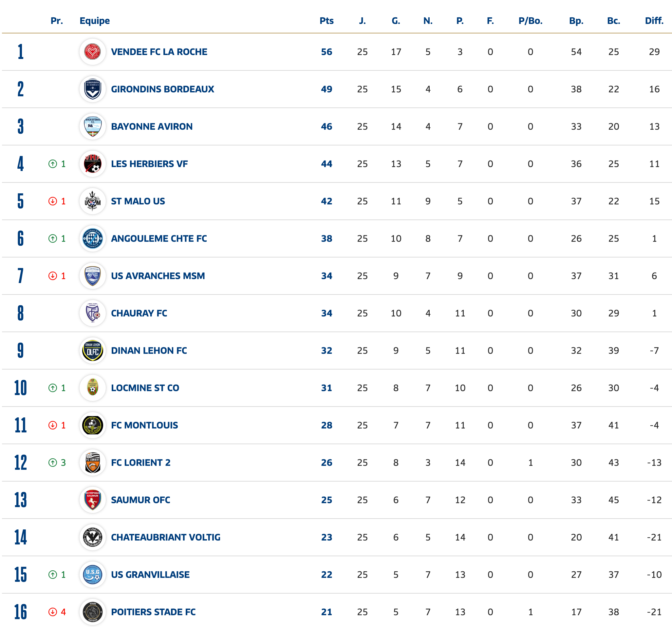Click the Dinan Lehon FC badge
Image resolution: width=672 pixels, height=627 pixels.
click(93, 351)
